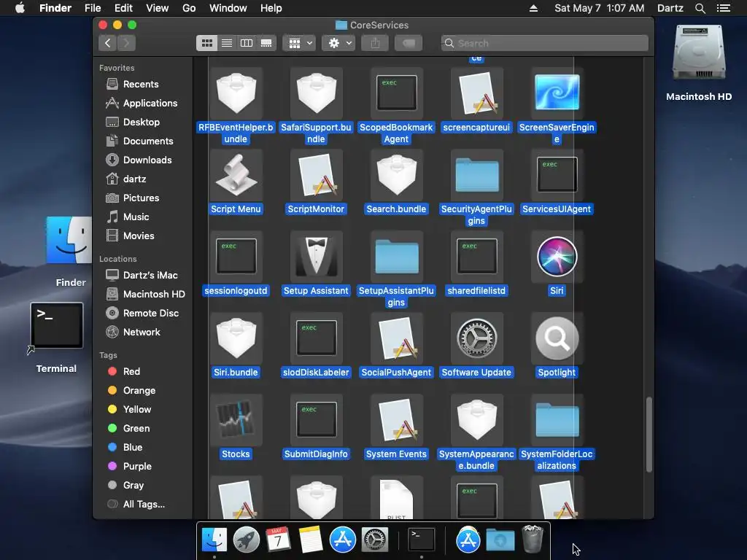Switch to gallery view
747x560 pixels.
click(x=266, y=43)
